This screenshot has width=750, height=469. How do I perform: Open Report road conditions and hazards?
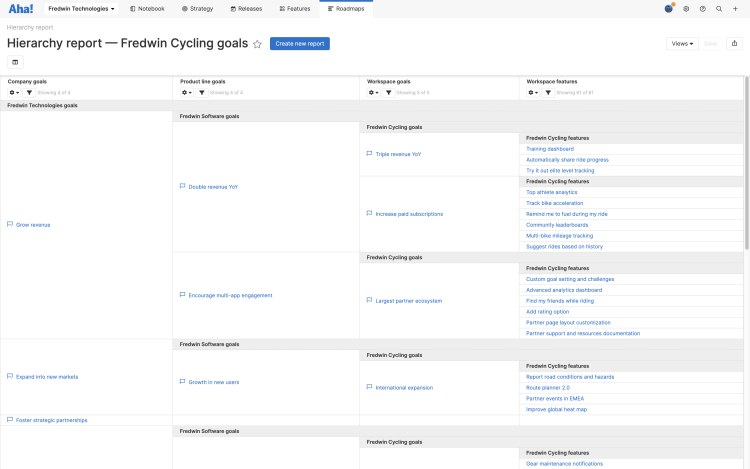[x=570, y=377]
